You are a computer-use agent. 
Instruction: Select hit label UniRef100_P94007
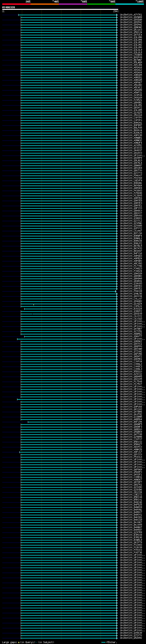point(131,176)
